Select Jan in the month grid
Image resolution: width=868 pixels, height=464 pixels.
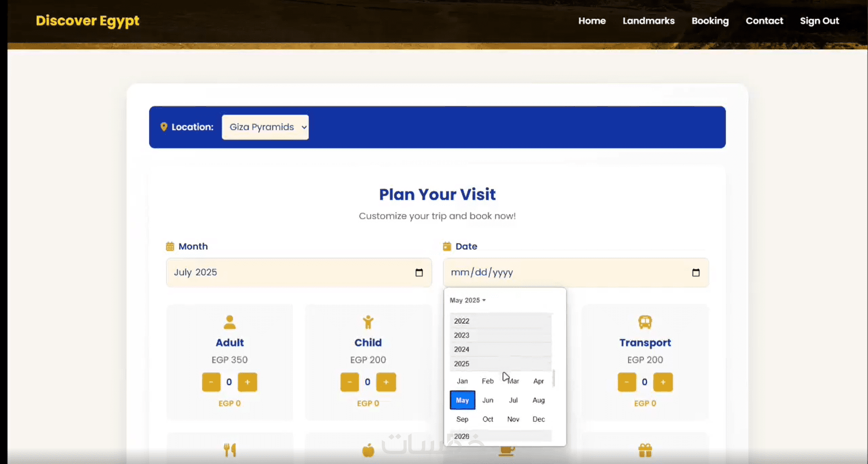pyautogui.click(x=462, y=381)
